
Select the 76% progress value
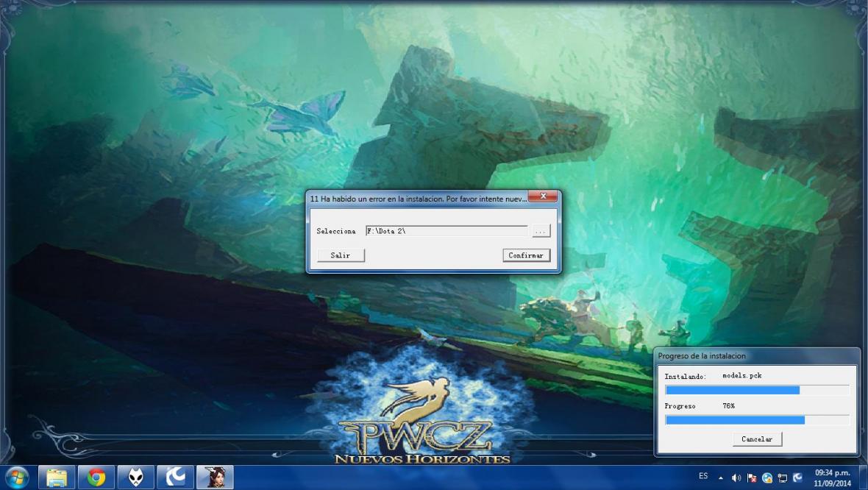coord(728,406)
